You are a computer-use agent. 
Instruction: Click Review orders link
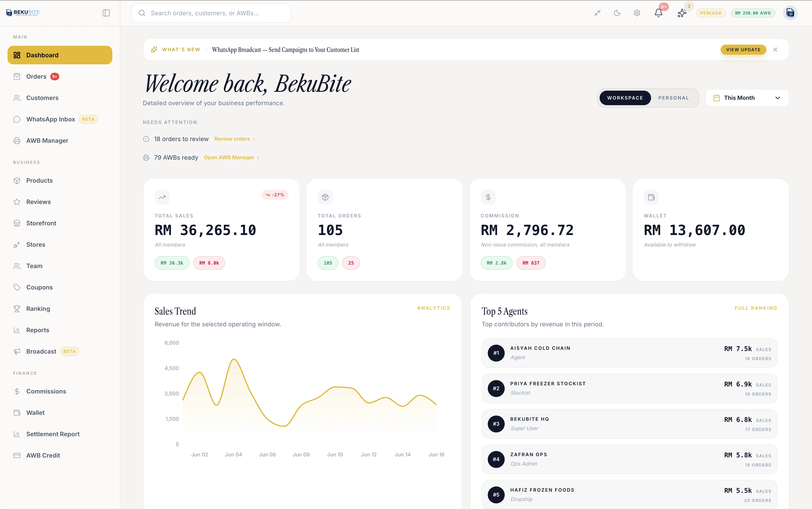(x=235, y=139)
